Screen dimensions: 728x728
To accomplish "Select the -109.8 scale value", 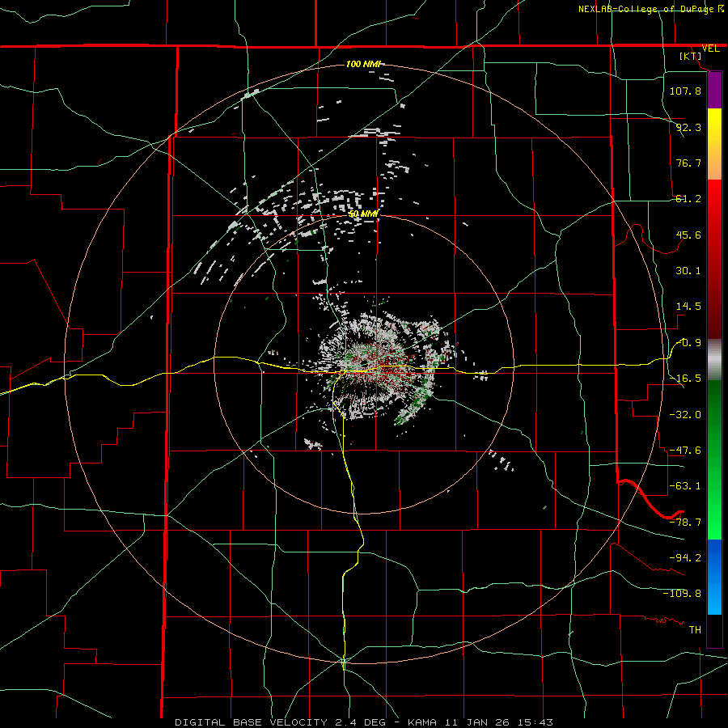I will point(682,594).
